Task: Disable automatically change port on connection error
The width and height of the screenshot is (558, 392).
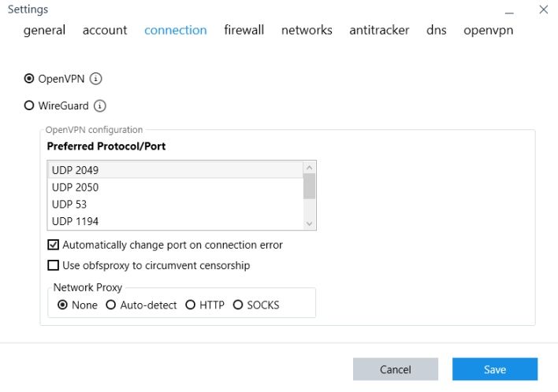Action: point(54,245)
